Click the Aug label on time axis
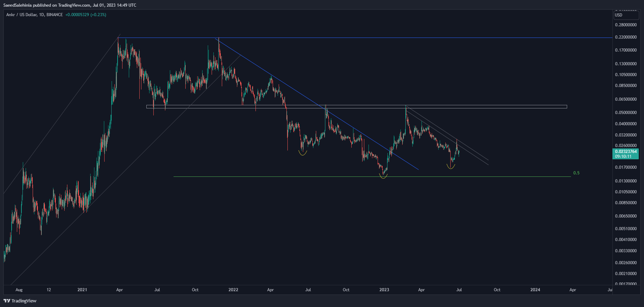Viewport: 644px width, 307px height. (19, 290)
